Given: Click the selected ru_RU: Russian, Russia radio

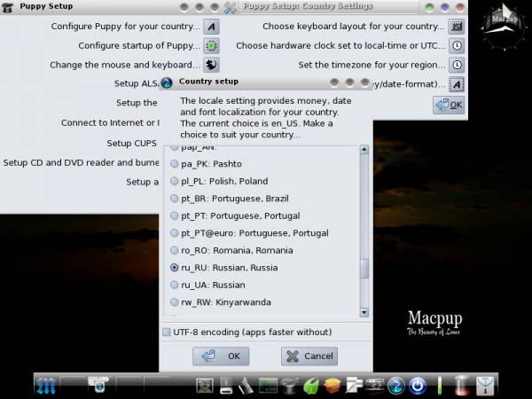Looking at the screenshot, I should (174, 268).
